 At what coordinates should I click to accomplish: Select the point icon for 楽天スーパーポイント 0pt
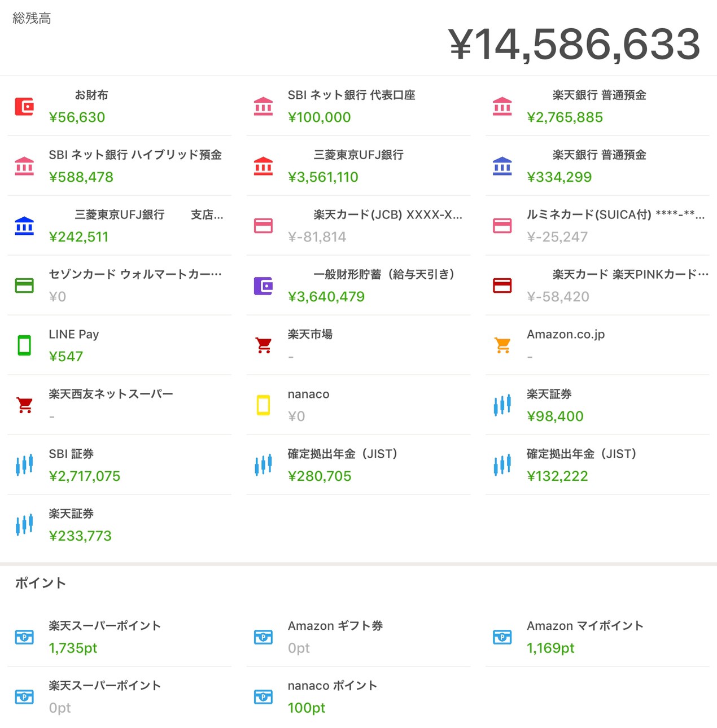coord(24,697)
